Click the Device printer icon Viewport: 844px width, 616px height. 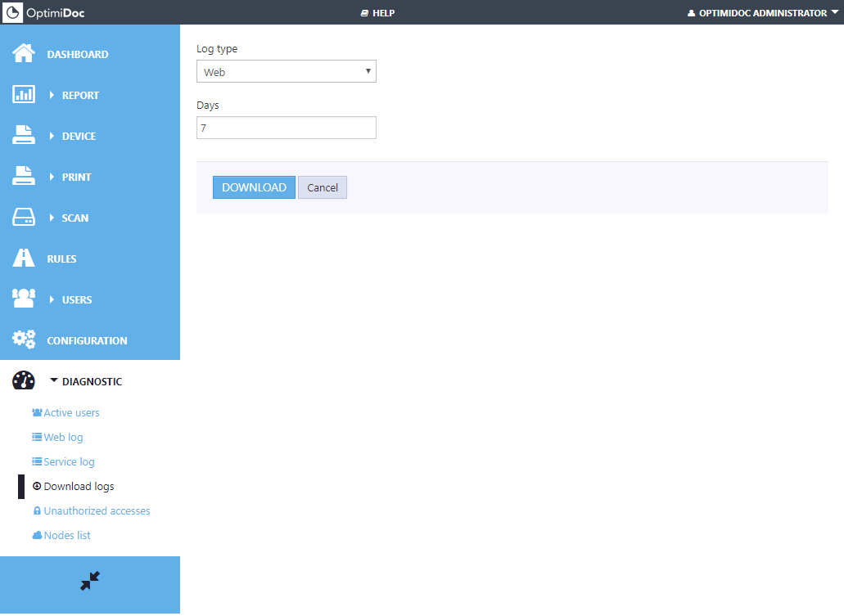point(24,136)
